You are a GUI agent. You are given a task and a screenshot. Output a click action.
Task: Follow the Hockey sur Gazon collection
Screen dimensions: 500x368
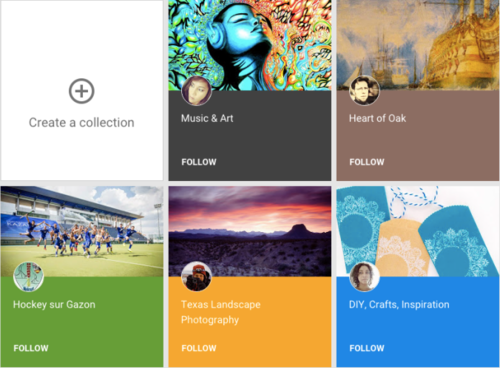point(31,348)
